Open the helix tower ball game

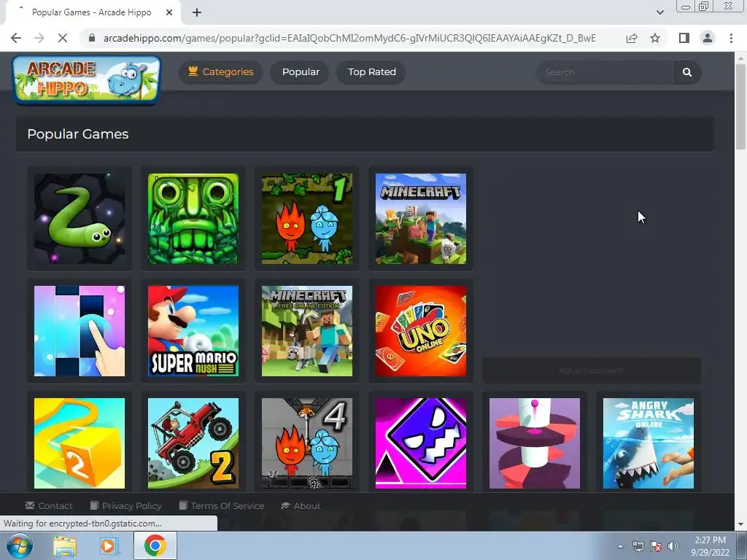click(535, 443)
